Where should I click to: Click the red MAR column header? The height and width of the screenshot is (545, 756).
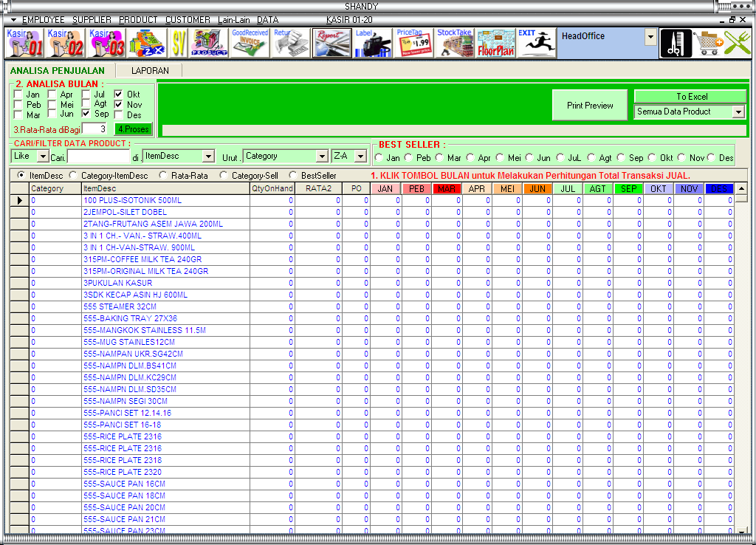(x=447, y=188)
